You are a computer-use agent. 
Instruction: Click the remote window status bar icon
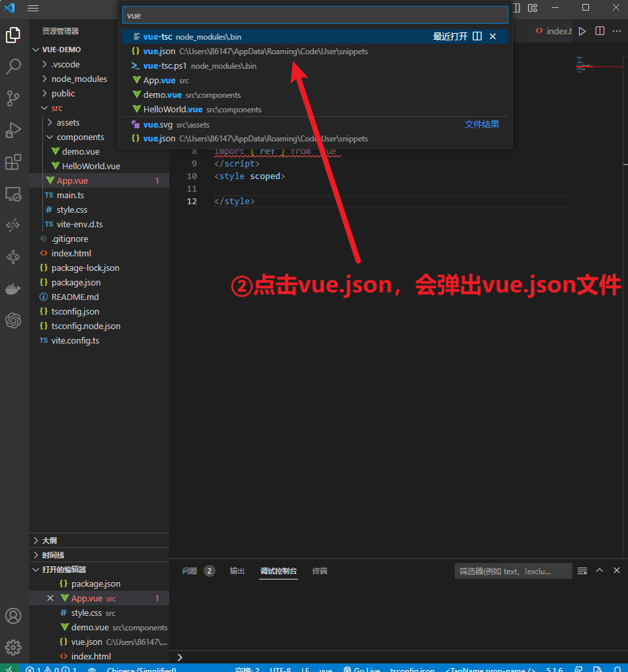(x=9, y=669)
